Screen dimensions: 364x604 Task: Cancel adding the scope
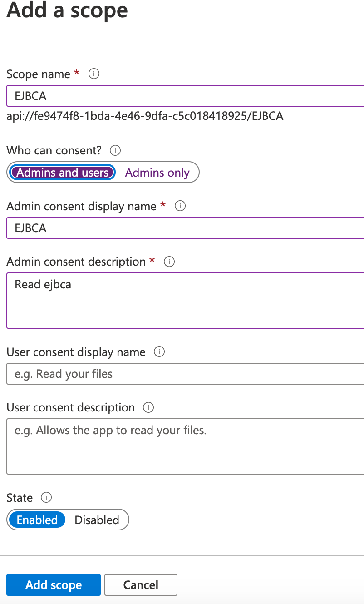pos(141,585)
